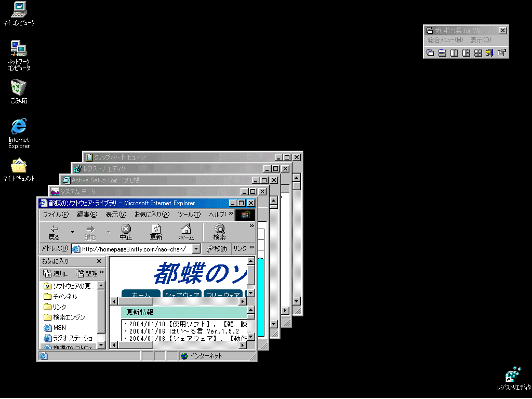
Task: Select the ごみ箱 recycle bin icon
Action: [x=19, y=91]
